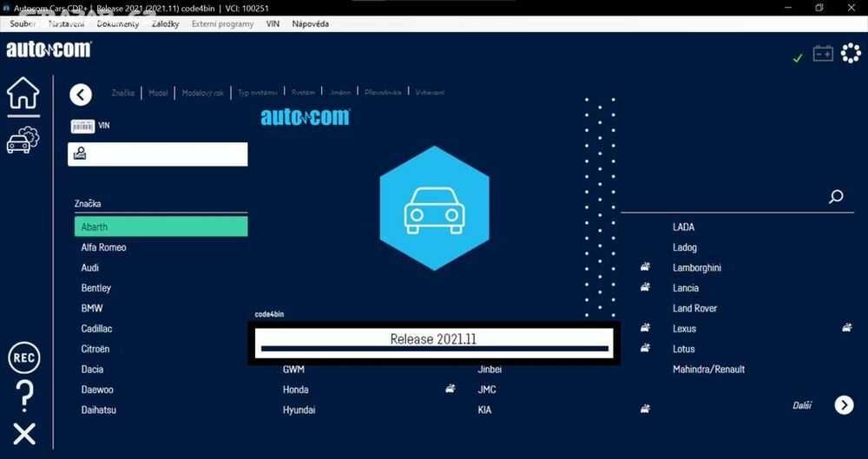868x459 pixels.
Task: Select Dacia brand
Action: [93, 370]
